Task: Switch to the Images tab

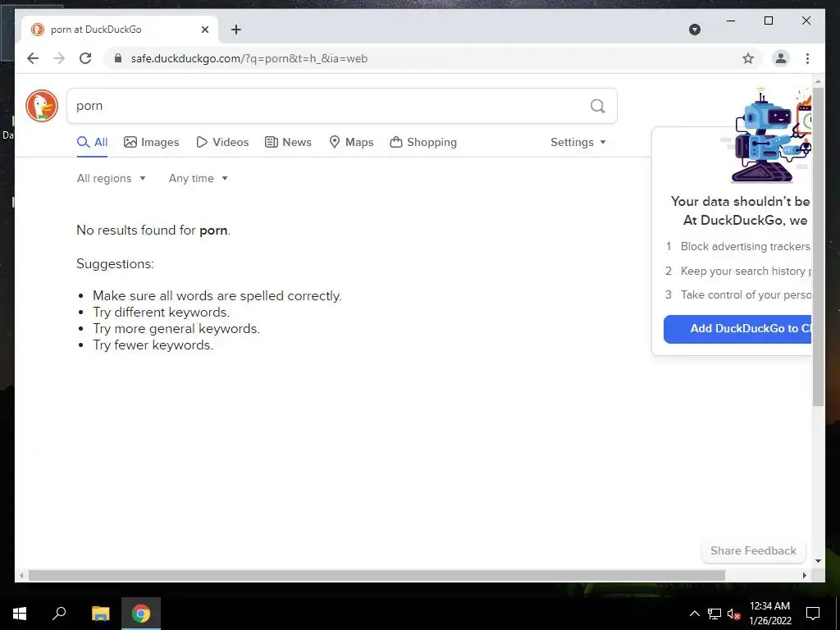Action: [x=152, y=142]
